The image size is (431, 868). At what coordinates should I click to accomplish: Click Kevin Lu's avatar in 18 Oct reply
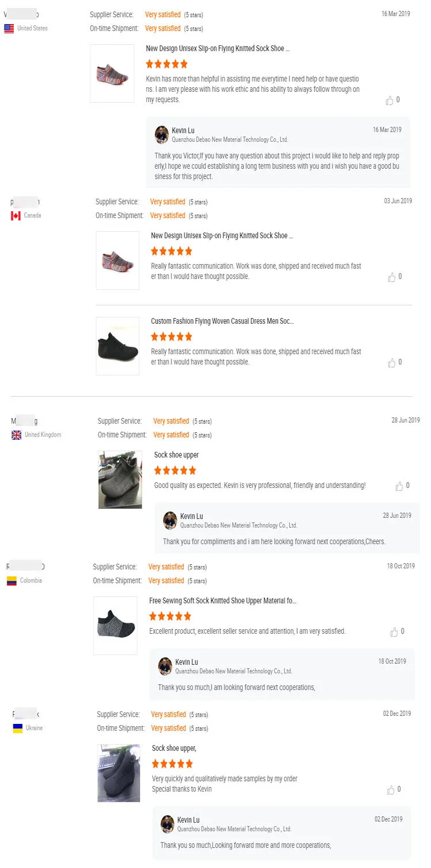click(165, 666)
